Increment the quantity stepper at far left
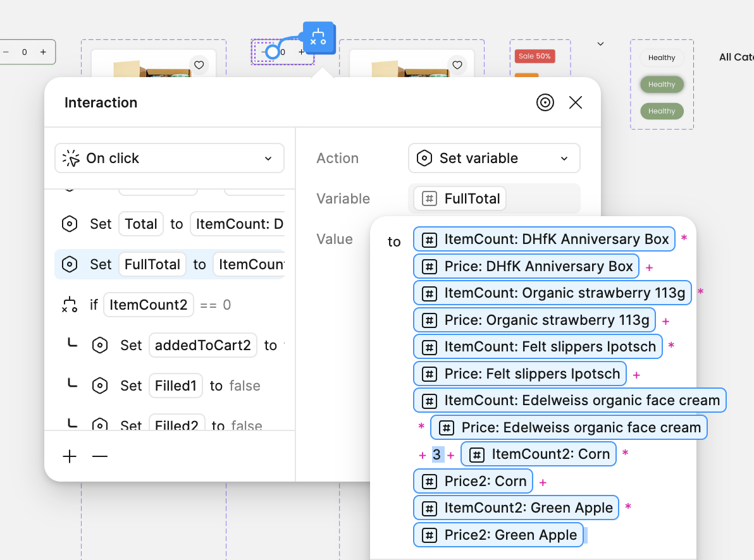This screenshot has width=754, height=560. tap(43, 52)
